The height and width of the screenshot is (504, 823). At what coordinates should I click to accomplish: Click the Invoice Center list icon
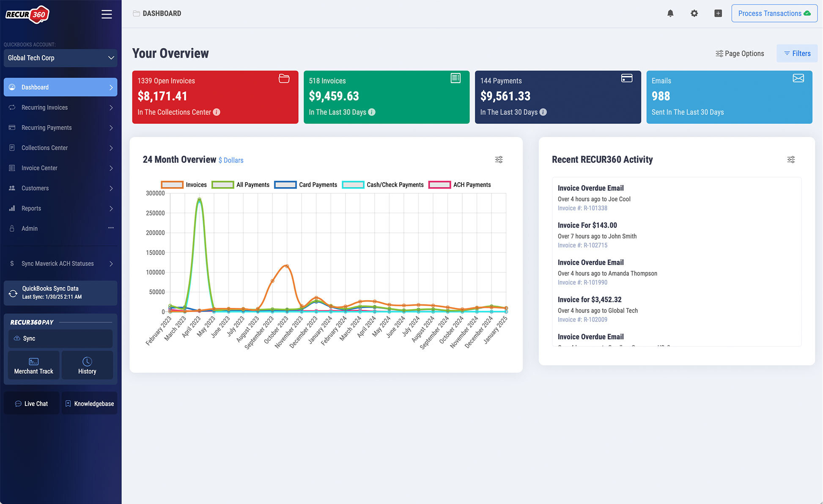(12, 168)
